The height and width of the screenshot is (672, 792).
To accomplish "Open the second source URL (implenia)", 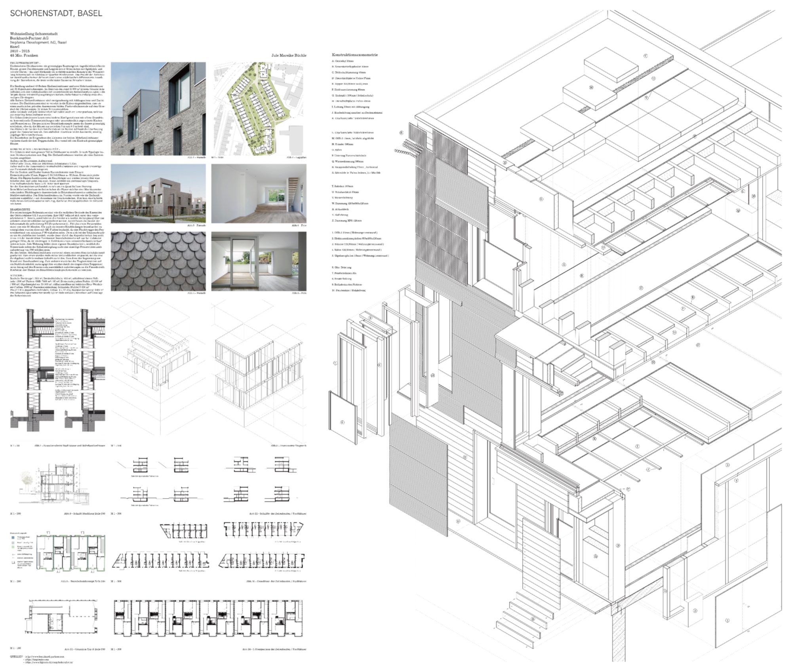I will 37,659.
